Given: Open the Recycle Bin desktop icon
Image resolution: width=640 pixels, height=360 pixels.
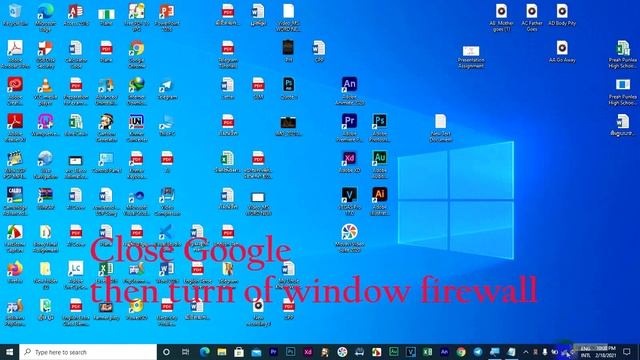Looking at the screenshot, I should 16,16.
